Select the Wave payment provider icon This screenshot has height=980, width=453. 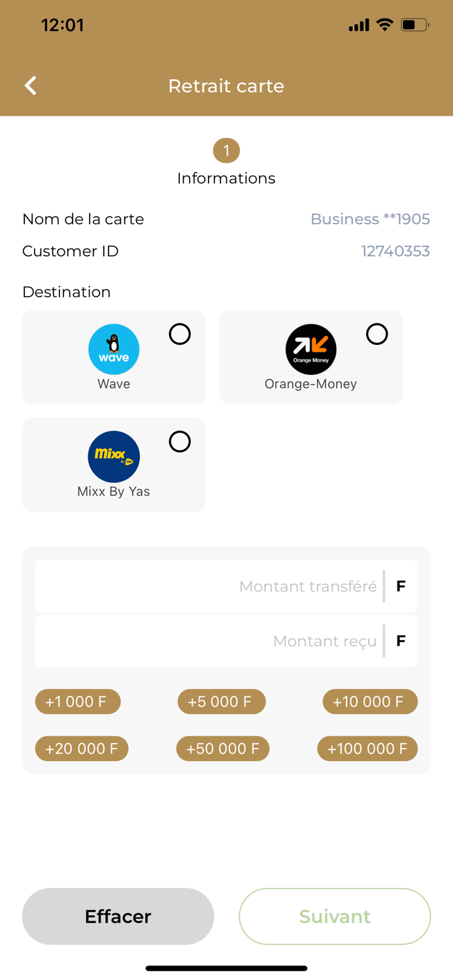pos(114,349)
